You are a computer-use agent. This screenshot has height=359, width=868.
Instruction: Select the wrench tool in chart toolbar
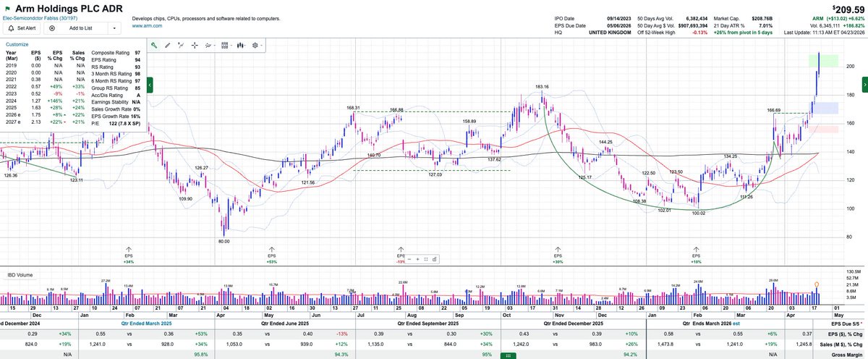click(154, 45)
